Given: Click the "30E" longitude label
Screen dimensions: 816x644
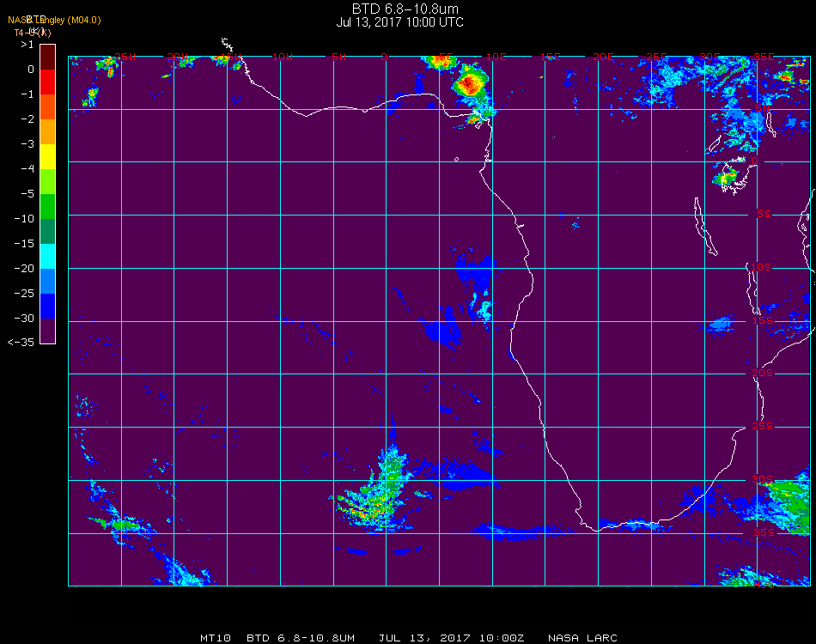Looking at the screenshot, I should click(x=709, y=57).
